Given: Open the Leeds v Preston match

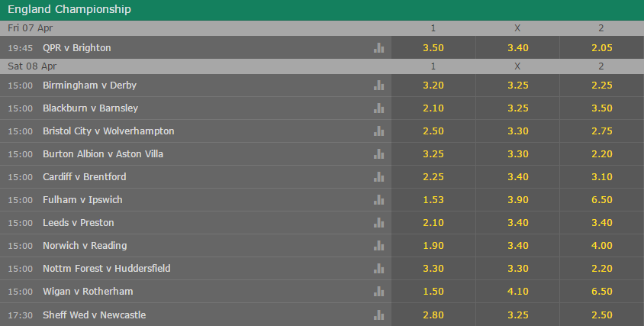Looking at the screenshot, I should [x=79, y=223].
